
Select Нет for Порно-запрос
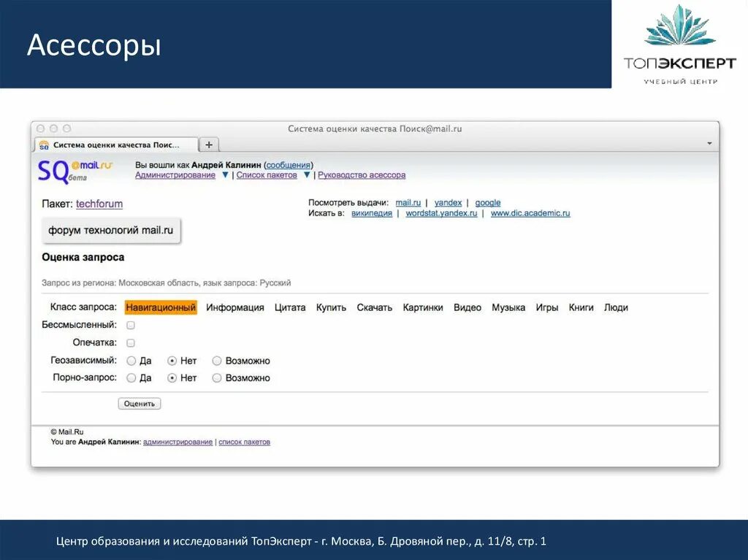coord(172,378)
